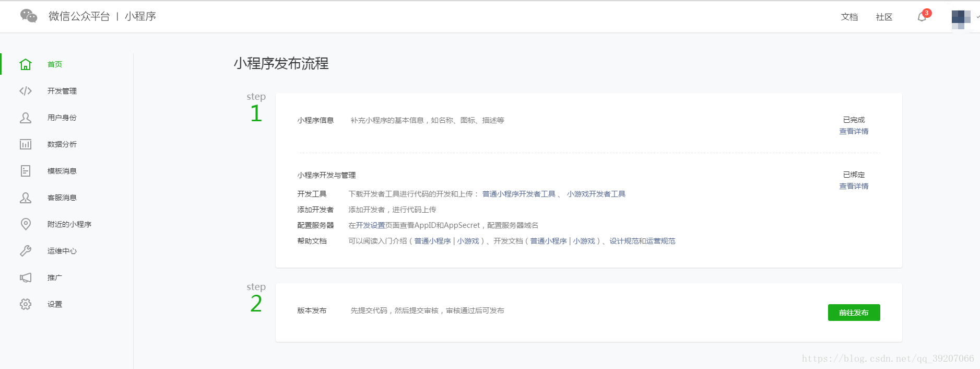Click the WeChat logo in the header
The width and height of the screenshot is (980, 369).
click(x=29, y=16)
